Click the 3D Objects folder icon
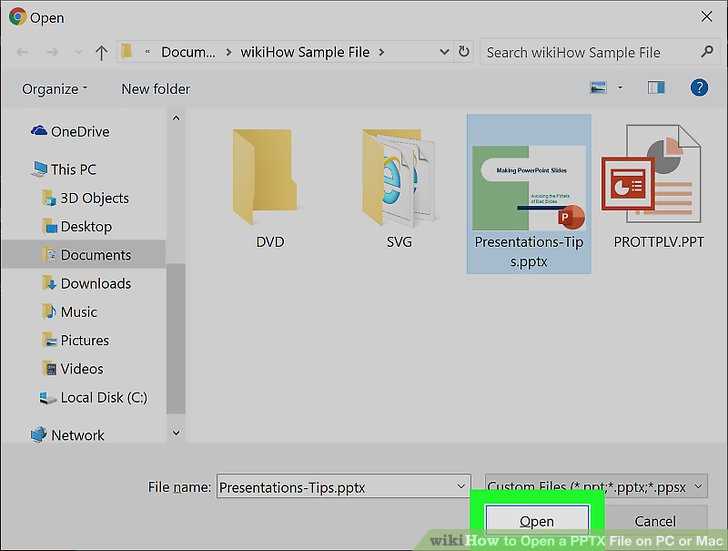Image resolution: width=728 pixels, height=551 pixels. pos(49,198)
